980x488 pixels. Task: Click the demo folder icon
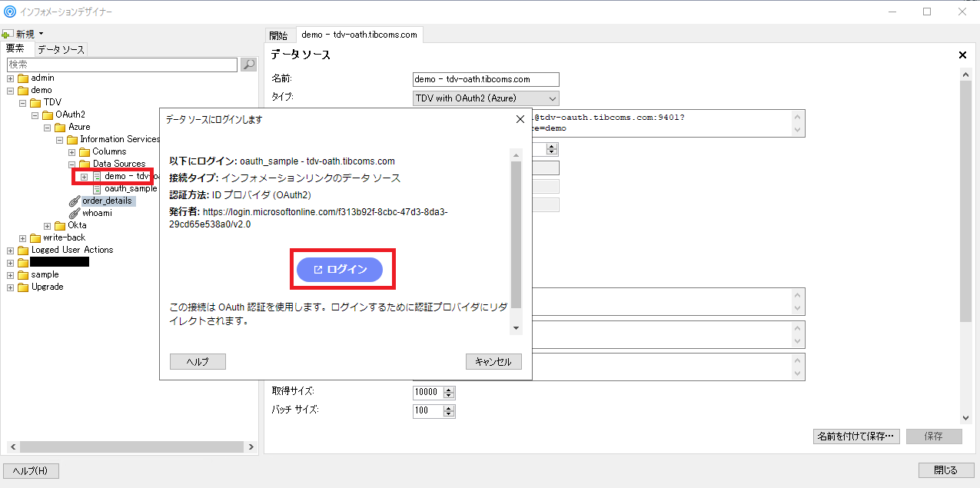point(23,91)
